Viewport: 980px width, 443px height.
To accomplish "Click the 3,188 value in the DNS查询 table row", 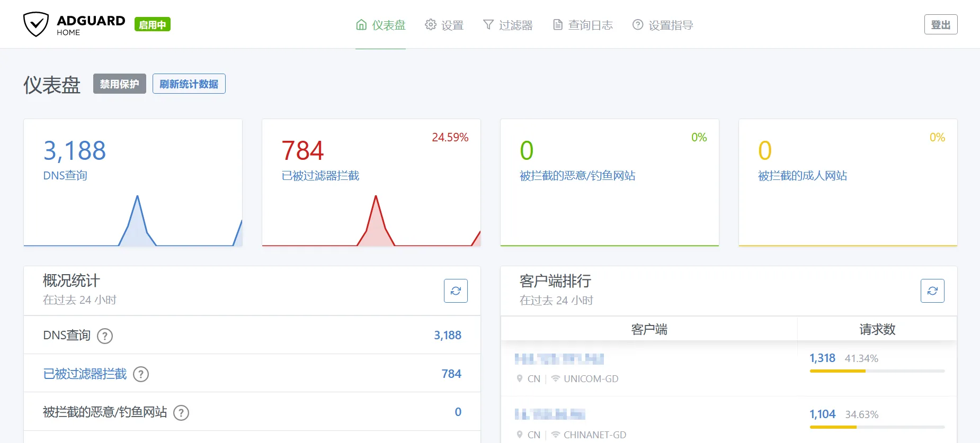I will [x=448, y=336].
